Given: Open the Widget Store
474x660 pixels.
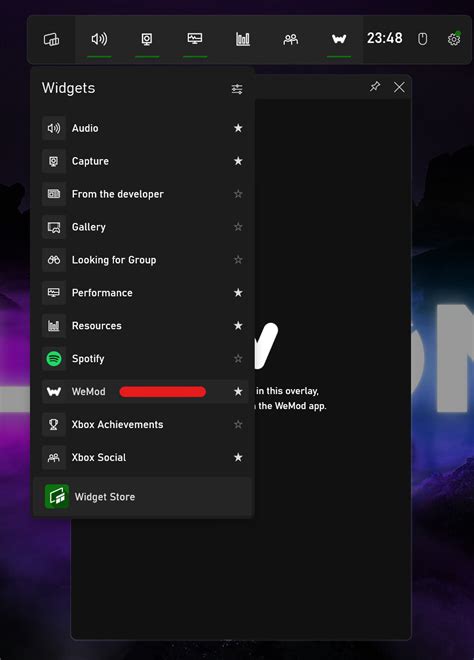Looking at the screenshot, I should pos(142,497).
